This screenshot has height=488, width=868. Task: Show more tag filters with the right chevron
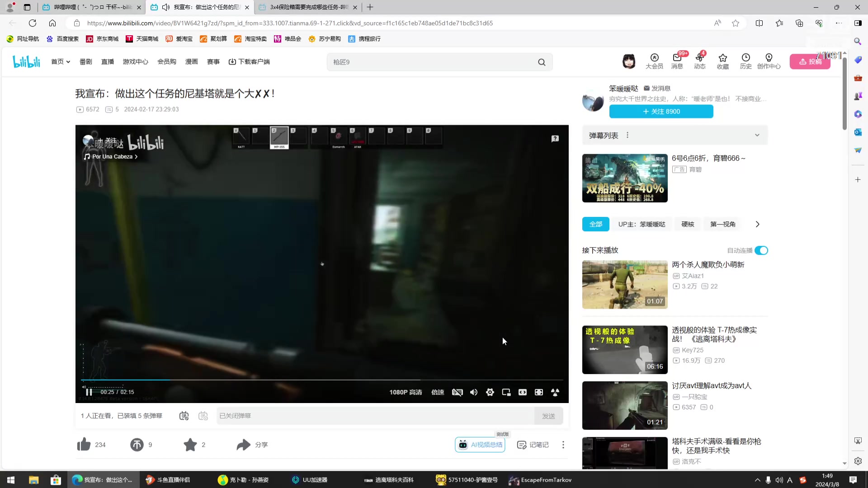coord(758,224)
